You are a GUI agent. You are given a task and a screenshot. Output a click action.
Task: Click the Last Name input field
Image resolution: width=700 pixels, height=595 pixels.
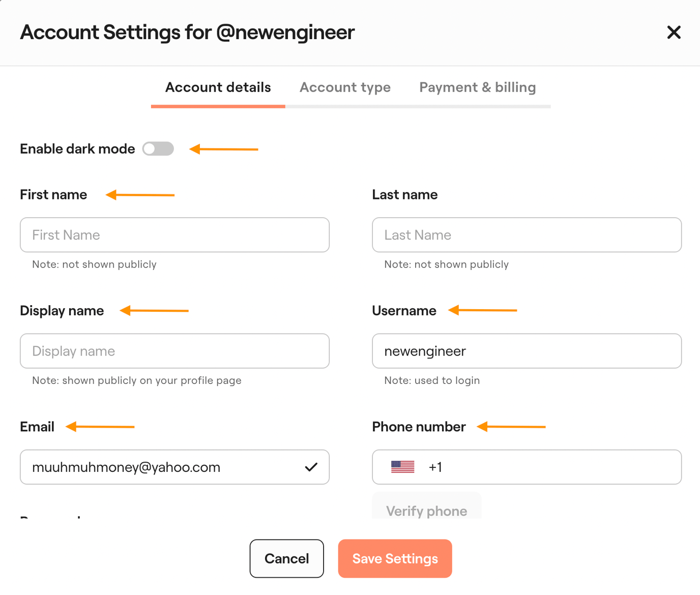click(527, 235)
